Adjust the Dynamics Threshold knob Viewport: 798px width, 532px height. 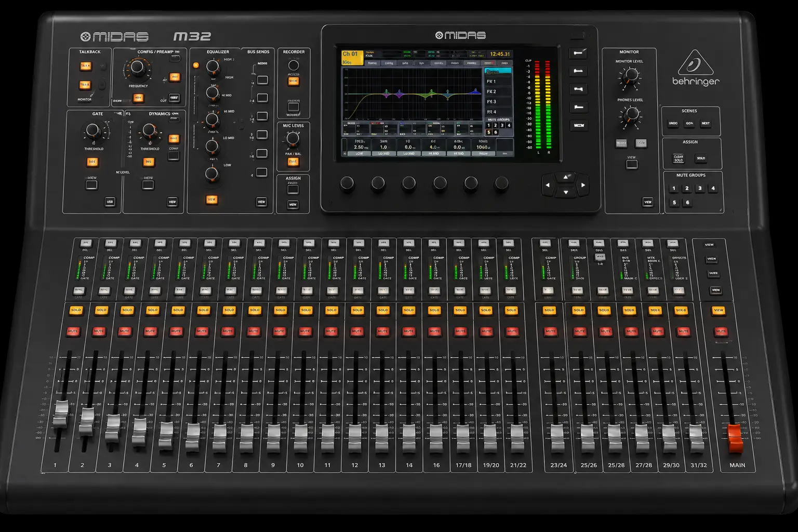pyautogui.click(x=149, y=130)
